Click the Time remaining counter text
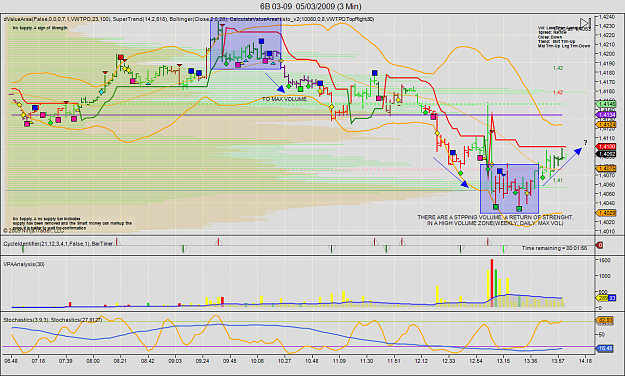This screenshot has height=376, width=625. point(554,248)
